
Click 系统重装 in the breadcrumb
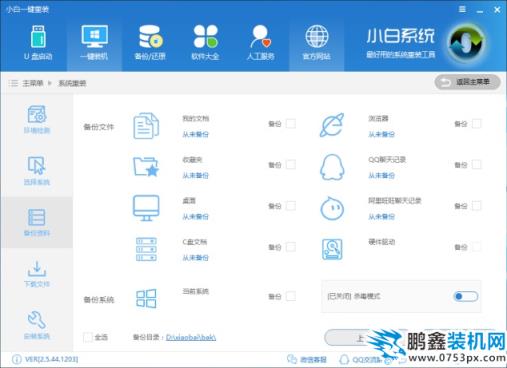pos(72,83)
